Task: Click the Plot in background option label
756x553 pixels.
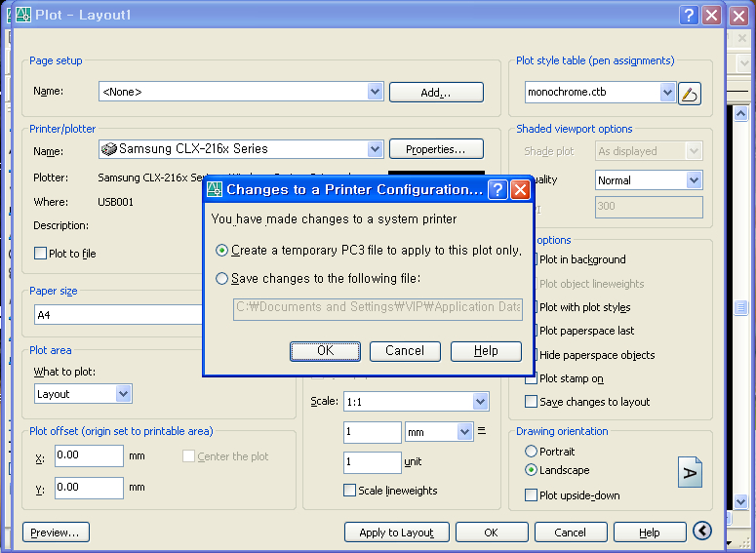Action: click(x=582, y=259)
